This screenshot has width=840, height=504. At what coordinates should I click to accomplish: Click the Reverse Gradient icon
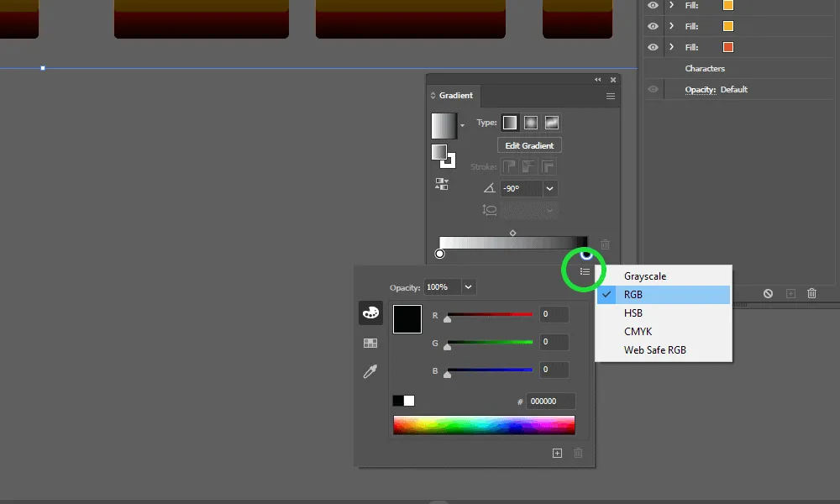coord(442,184)
